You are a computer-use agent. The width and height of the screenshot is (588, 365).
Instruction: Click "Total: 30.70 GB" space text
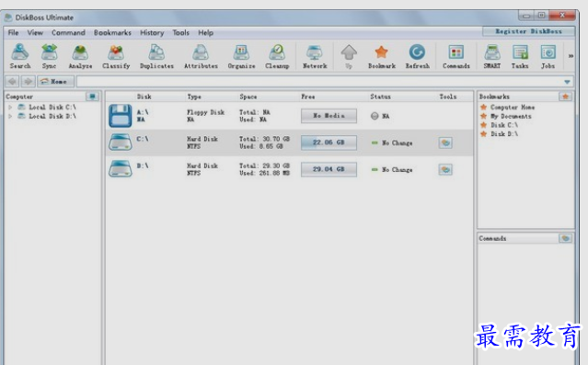coord(265,139)
